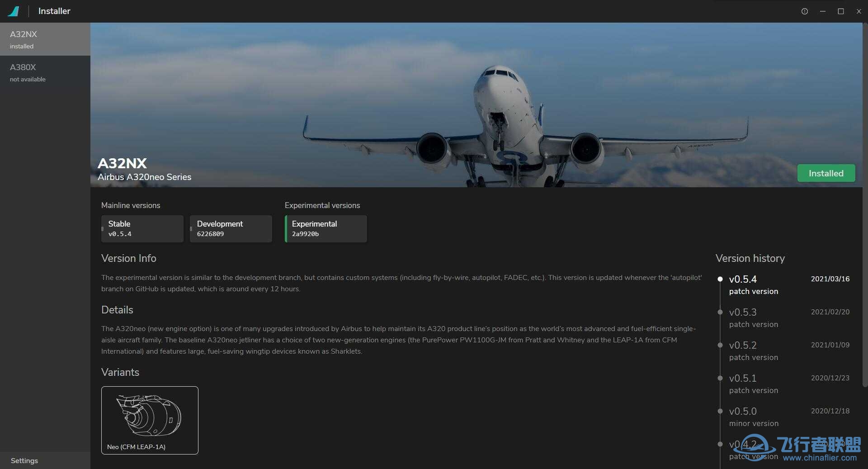The height and width of the screenshot is (469, 868).
Task: Select the v0.5.3 patch version entry
Action: [x=743, y=312]
